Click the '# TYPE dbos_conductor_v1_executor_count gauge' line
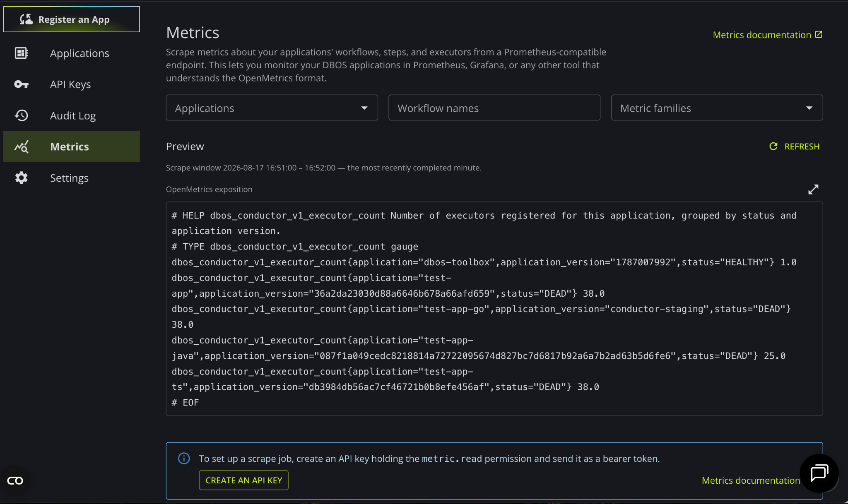This screenshot has height=504, width=848. coord(295,247)
